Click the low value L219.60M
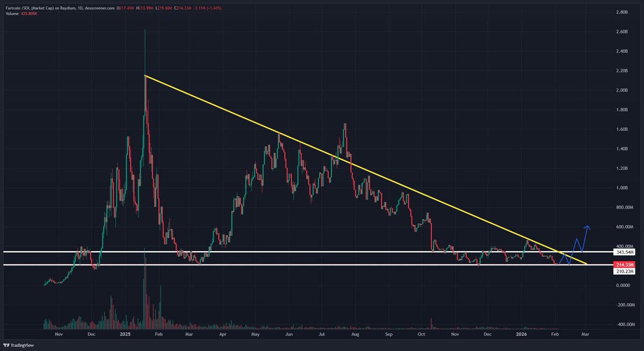Screen dimensions: 644x351 165,8
